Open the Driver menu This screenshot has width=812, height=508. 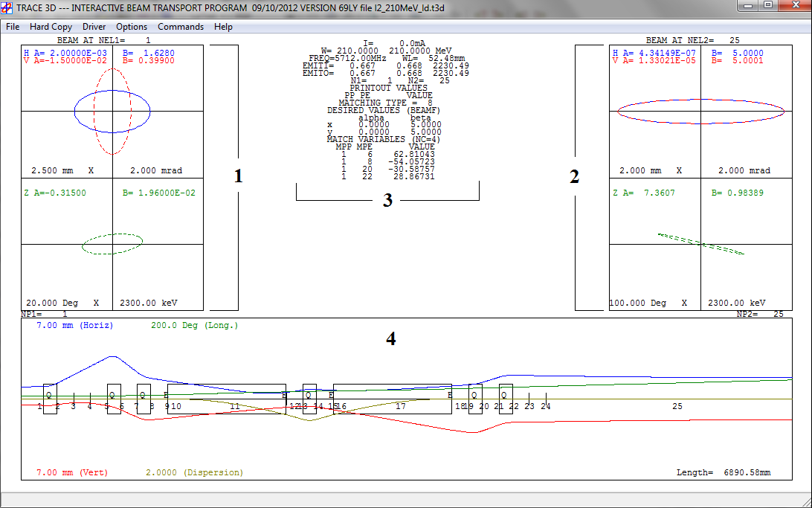(94, 27)
